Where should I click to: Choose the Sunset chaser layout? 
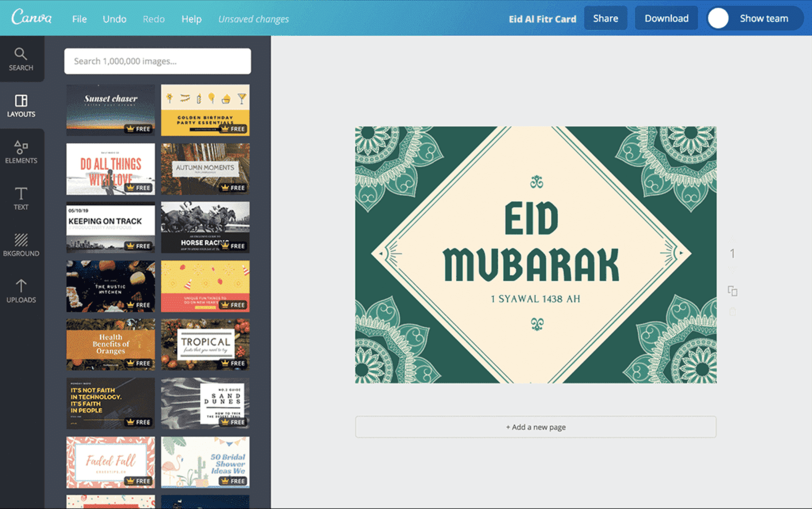pyautogui.click(x=111, y=110)
